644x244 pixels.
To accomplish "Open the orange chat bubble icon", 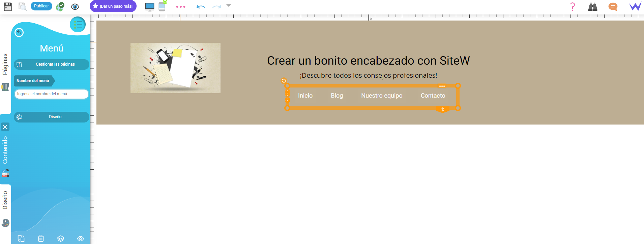I will tap(613, 6).
